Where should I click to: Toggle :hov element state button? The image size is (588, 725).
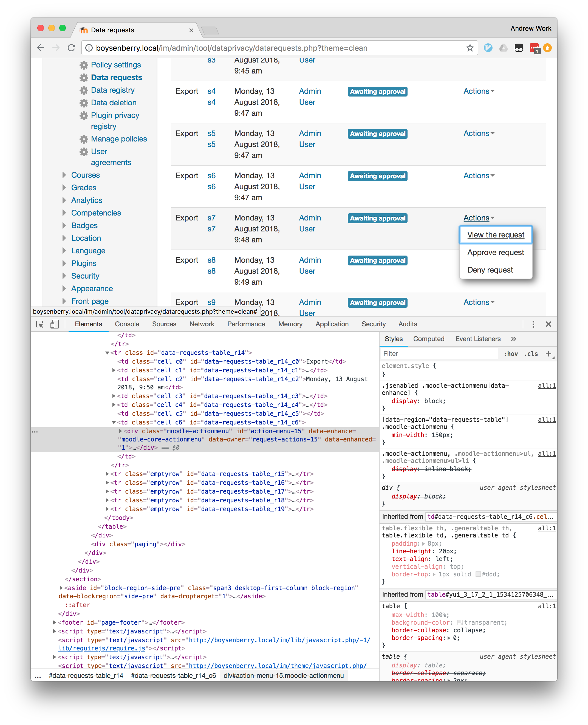(511, 353)
